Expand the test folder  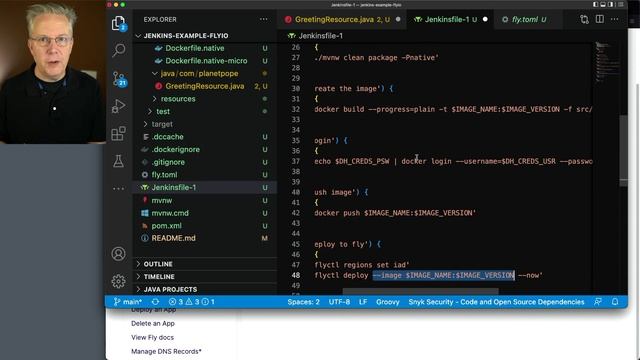pos(163,111)
